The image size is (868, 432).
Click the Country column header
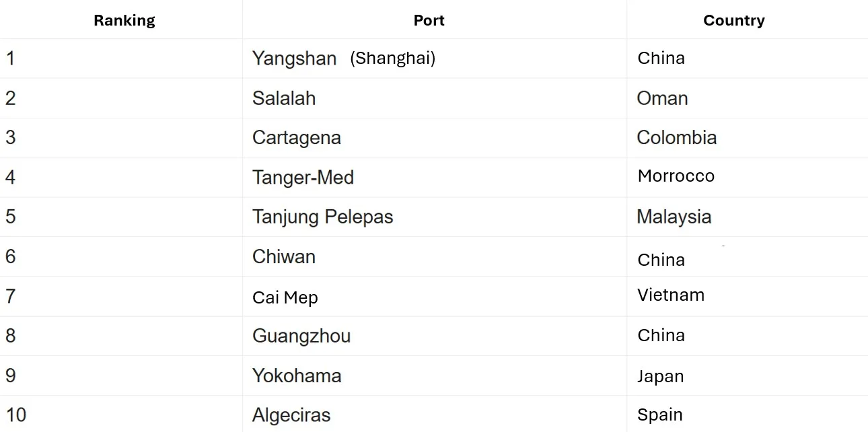tap(733, 20)
